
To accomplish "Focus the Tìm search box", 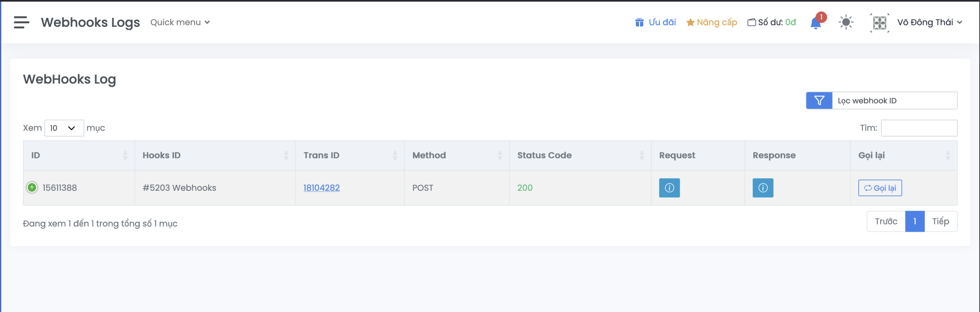I will click(x=919, y=128).
